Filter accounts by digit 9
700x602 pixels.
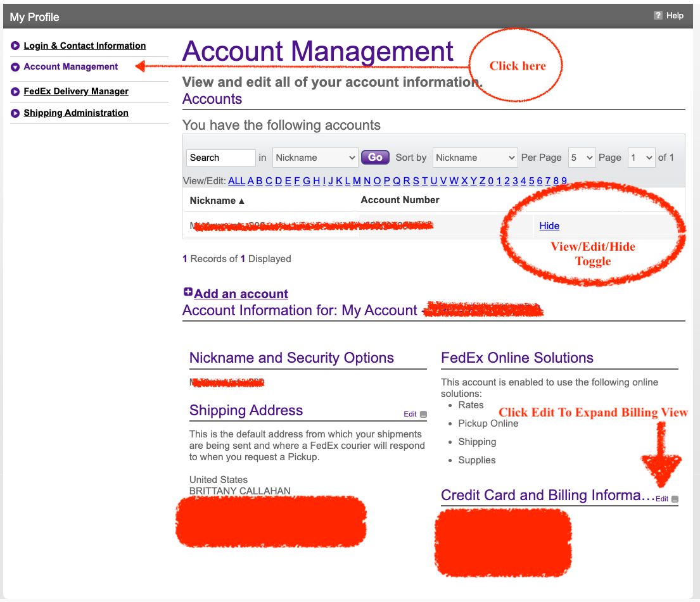click(564, 181)
